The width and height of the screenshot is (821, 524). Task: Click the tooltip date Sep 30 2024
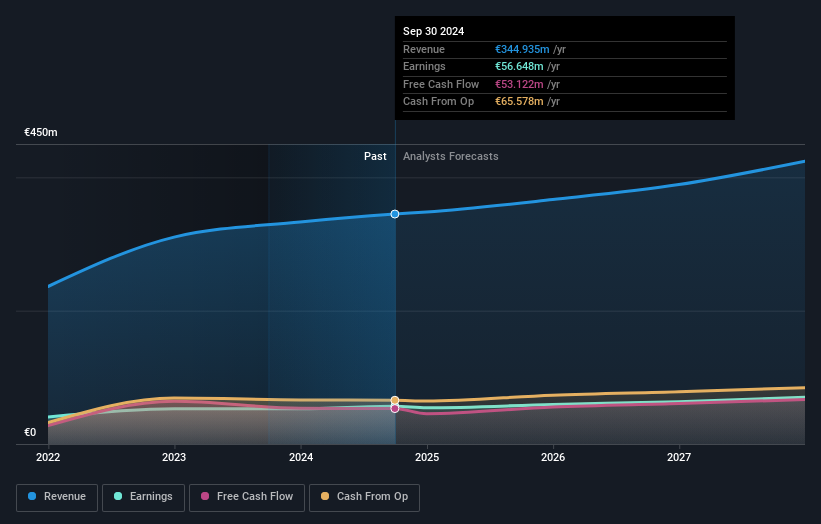coord(433,32)
